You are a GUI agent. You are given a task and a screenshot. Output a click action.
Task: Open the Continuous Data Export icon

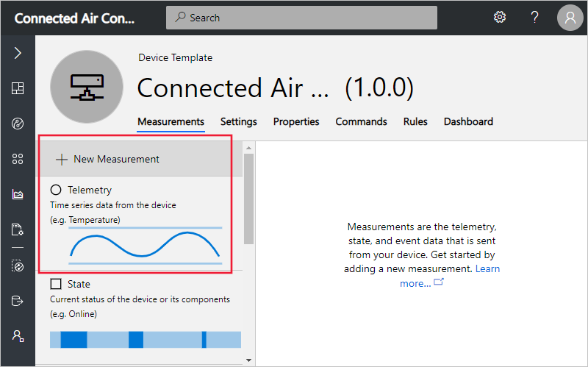[18, 301]
